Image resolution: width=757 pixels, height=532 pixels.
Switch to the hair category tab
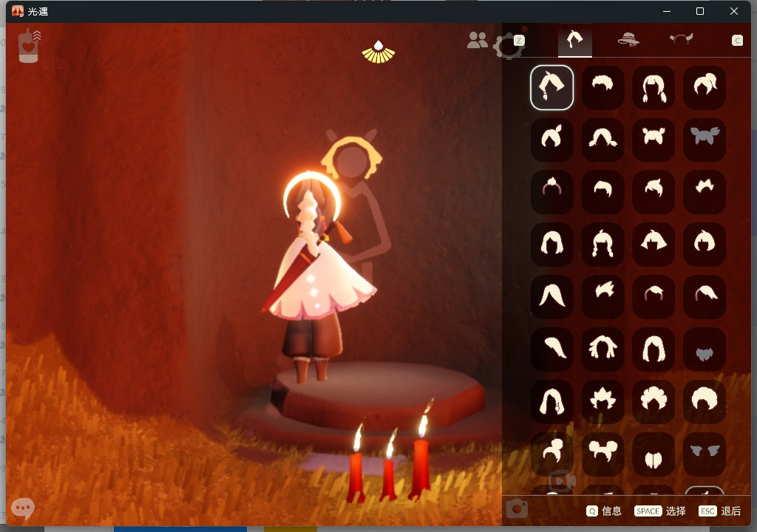(574, 40)
